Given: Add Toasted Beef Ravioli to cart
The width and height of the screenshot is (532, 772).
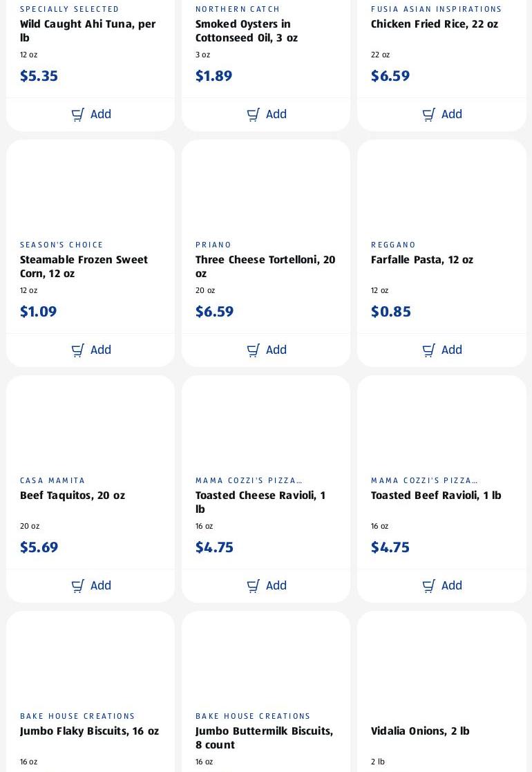Looking at the screenshot, I should 442,586.
